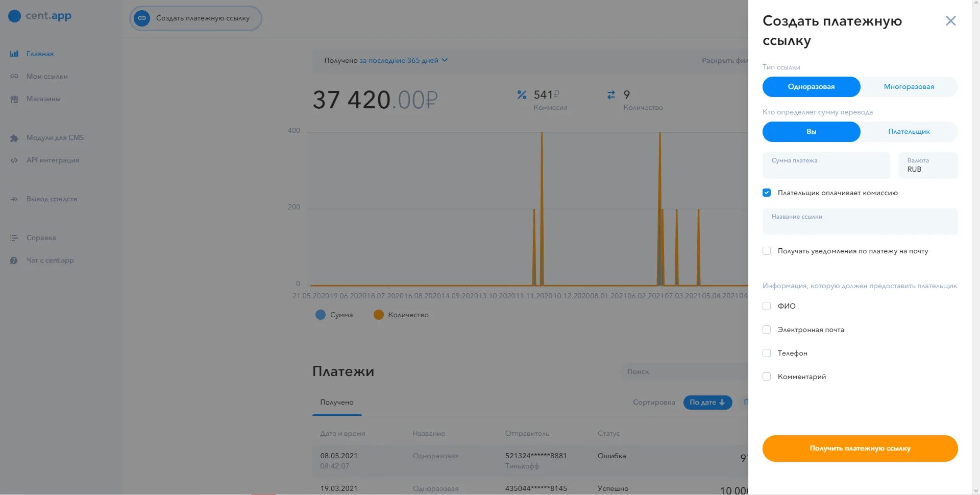980x495 pixels.
Task: Click the Главная bar-chart icon in sidebar
Action: tap(14, 54)
